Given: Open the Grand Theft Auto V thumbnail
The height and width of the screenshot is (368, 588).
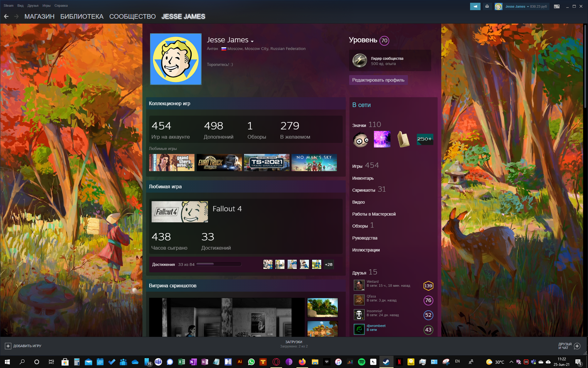Looking at the screenshot, I should click(x=172, y=163).
